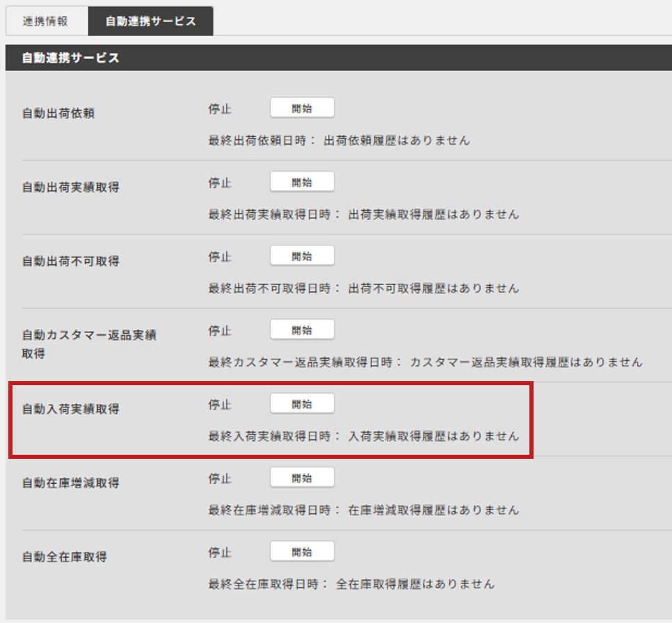This screenshot has height=623, width=672.
Task: Click text 入荷実績取得履歴はありません
Action: tap(433, 436)
